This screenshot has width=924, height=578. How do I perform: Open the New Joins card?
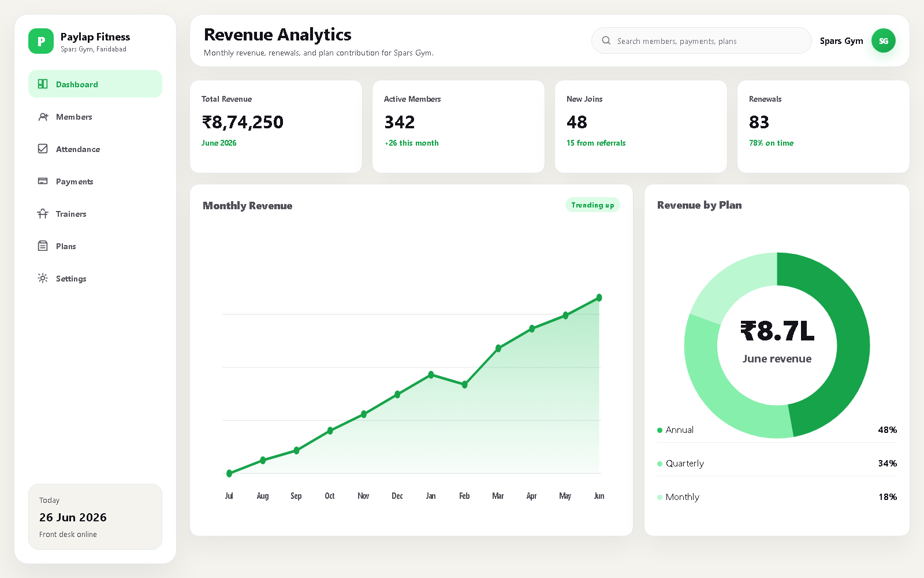pos(641,127)
